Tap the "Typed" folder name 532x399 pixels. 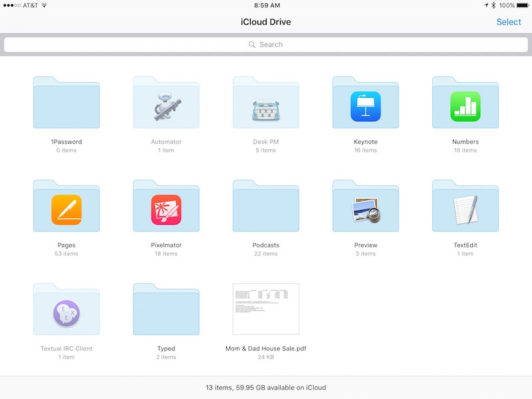(x=166, y=348)
